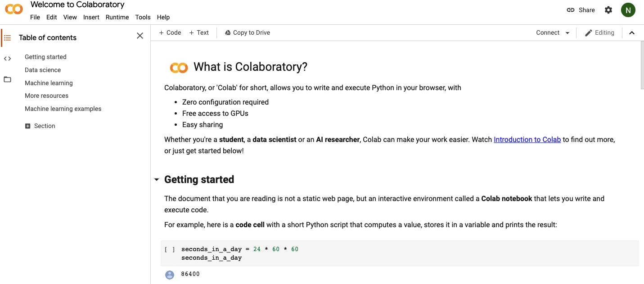Open the Tools menu
This screenshot has width=644, height=284.
click(143, 17)
